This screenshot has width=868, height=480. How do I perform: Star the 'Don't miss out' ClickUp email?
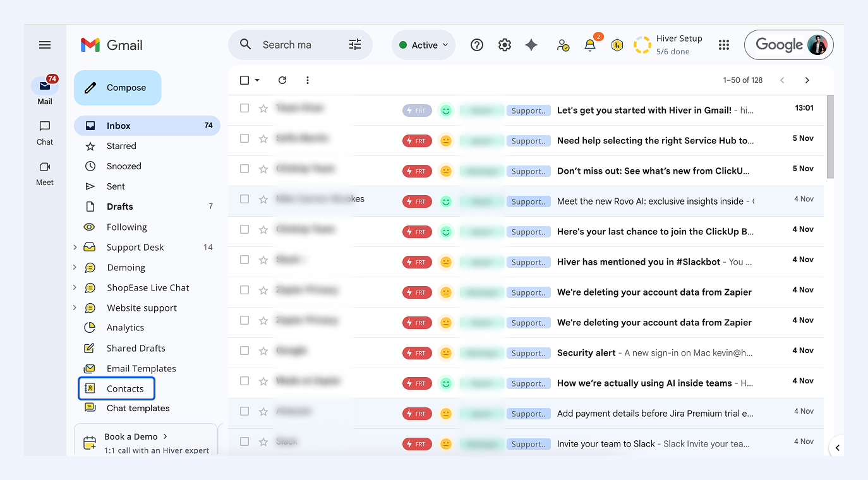[x=263, y=169]
